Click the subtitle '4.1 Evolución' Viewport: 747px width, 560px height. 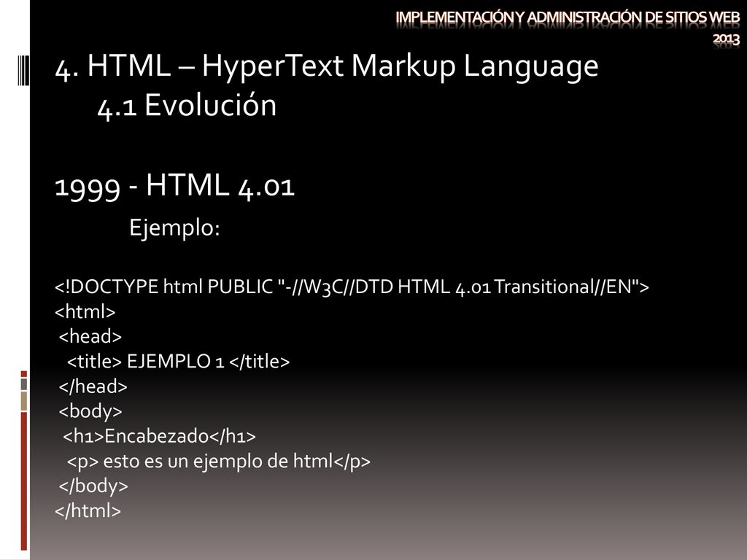(187, 105)
